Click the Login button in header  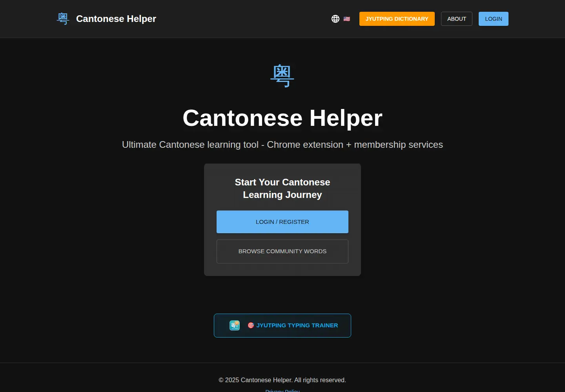[494, 19]
